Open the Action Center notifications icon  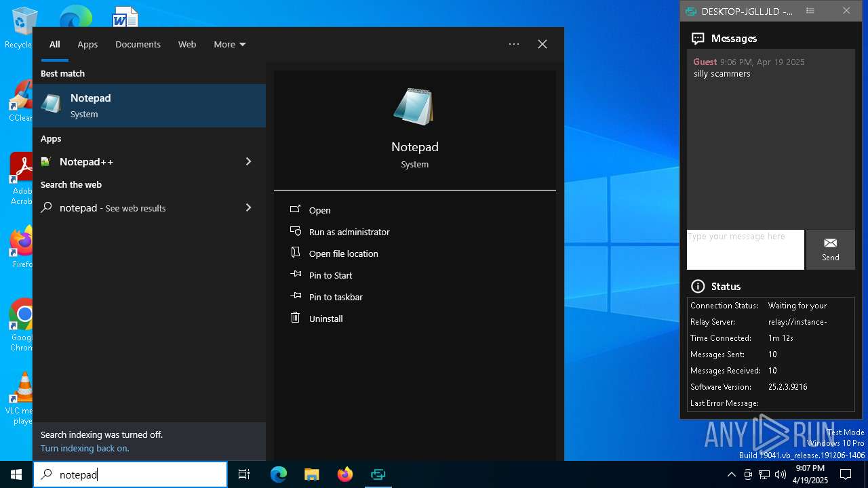tap(846, 474)
